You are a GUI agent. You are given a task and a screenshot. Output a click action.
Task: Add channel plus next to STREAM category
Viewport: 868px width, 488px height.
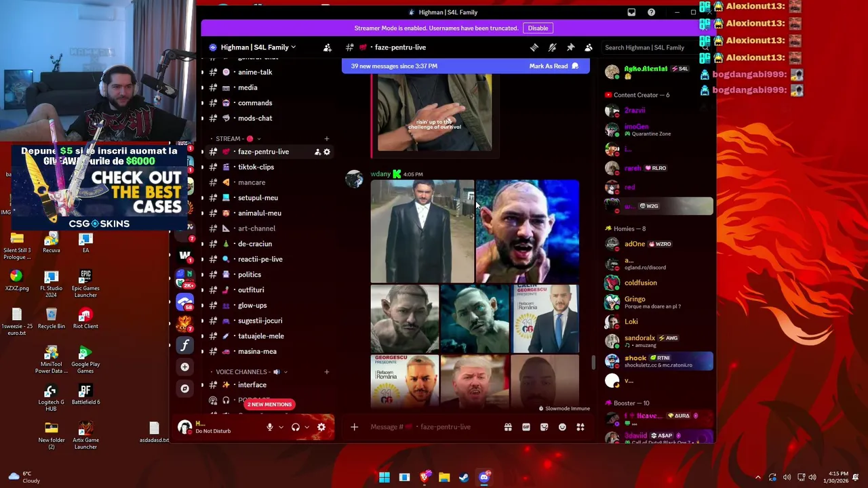tap(326, 139)
